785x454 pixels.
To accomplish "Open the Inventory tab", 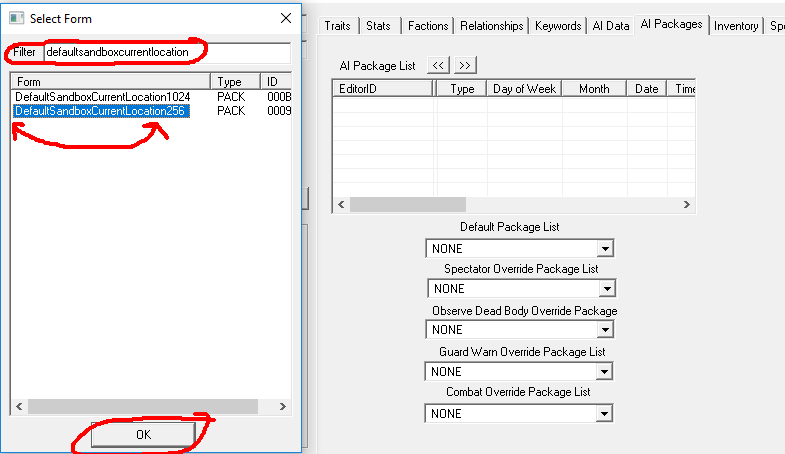I will 736,26.
